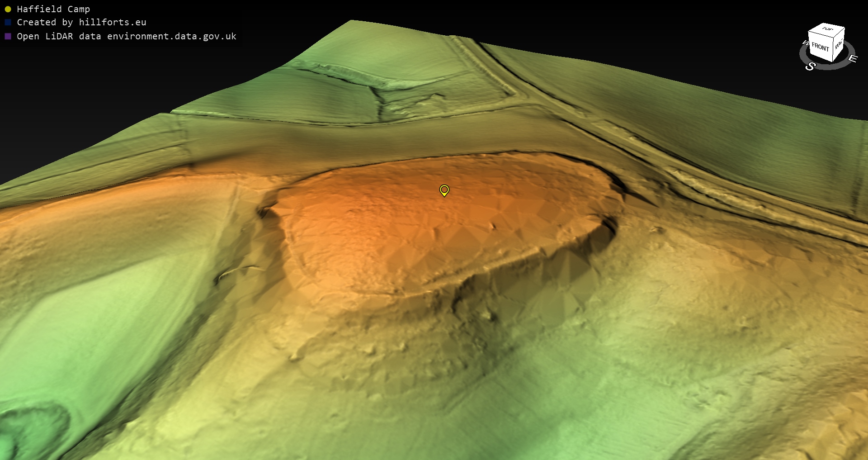Click the Haffield Camp legend label
Viewport: 868px width, 460px height.
coord(53,9)
